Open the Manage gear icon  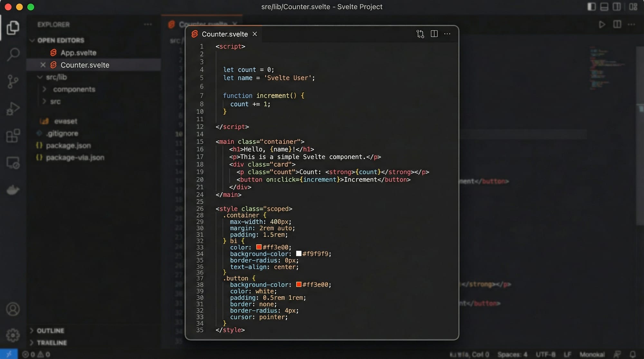[13, 335]
